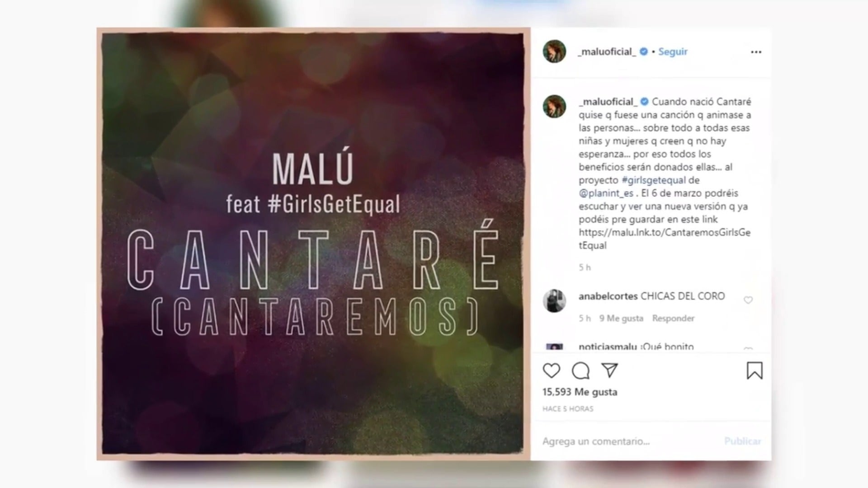View the 9 Me gusta comment likes

point(621,318)
